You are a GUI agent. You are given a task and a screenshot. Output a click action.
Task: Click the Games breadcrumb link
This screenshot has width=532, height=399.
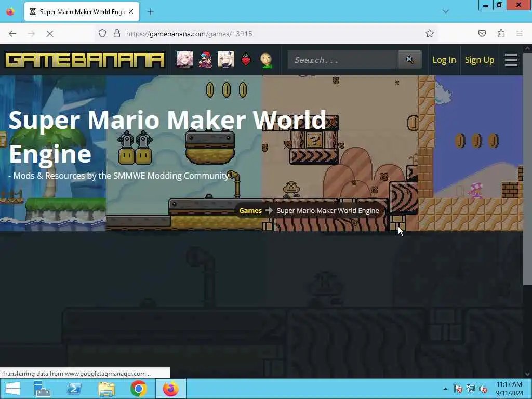click(x=250, y=211)
